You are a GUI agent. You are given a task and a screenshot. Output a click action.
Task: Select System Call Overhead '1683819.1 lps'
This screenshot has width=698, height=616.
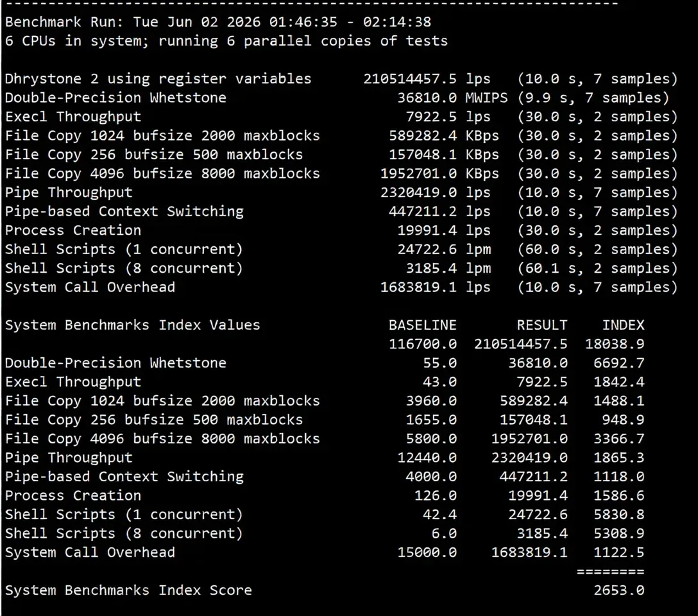pos(436,287)
